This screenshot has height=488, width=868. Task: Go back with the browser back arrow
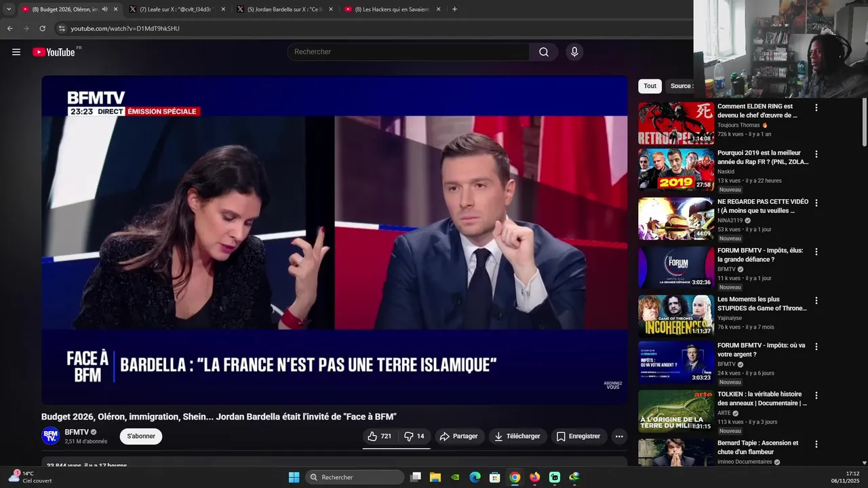point(10,28)
